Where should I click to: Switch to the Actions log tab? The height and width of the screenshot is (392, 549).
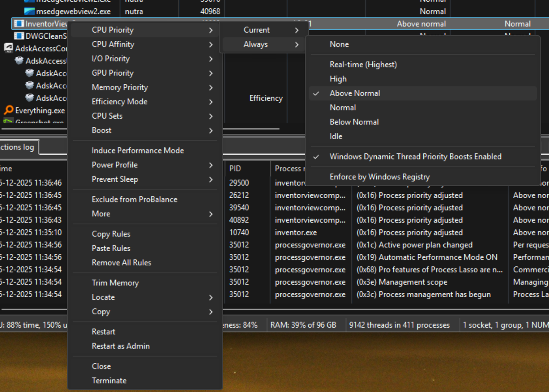17,147
